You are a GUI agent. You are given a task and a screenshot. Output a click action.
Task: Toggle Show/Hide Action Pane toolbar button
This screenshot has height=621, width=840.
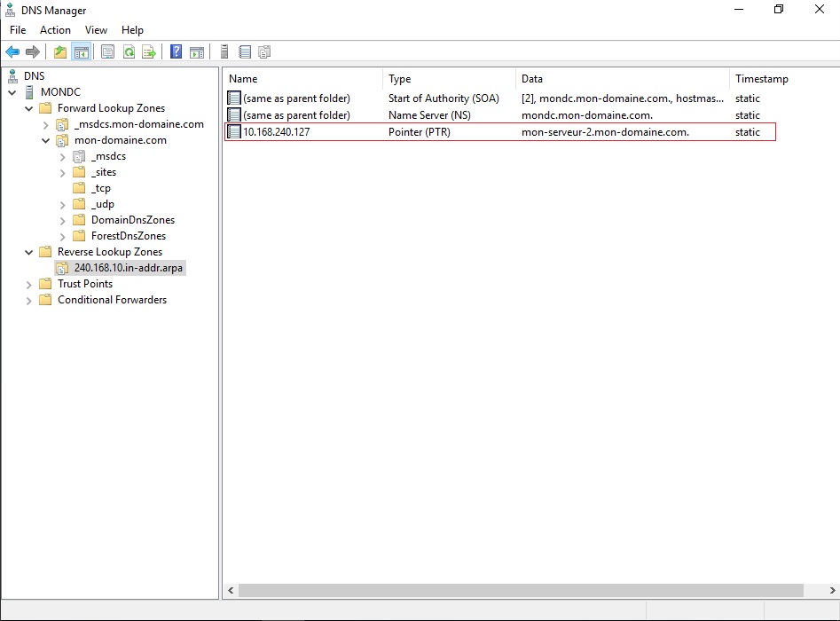[x=197, y=52]
